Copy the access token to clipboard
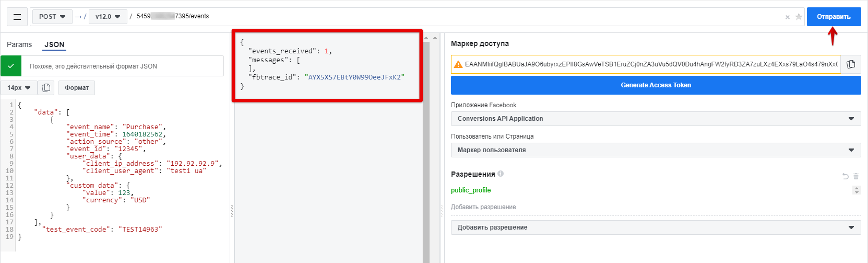868x263 pixels. pos(851,64)
